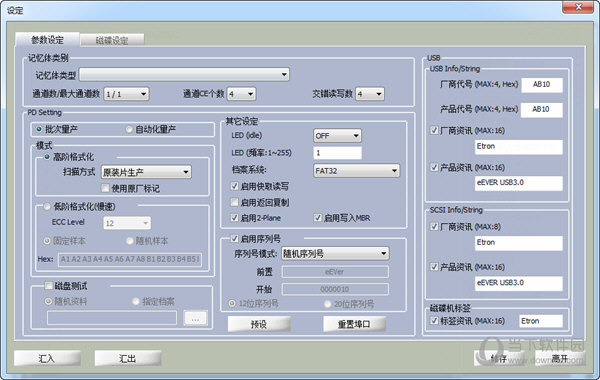Image resolution: width=600 pixels, height=380 pixels.
Task: Select the 高阶格式化 radio button
Action: pyautogui.click(x=47, y=157)
